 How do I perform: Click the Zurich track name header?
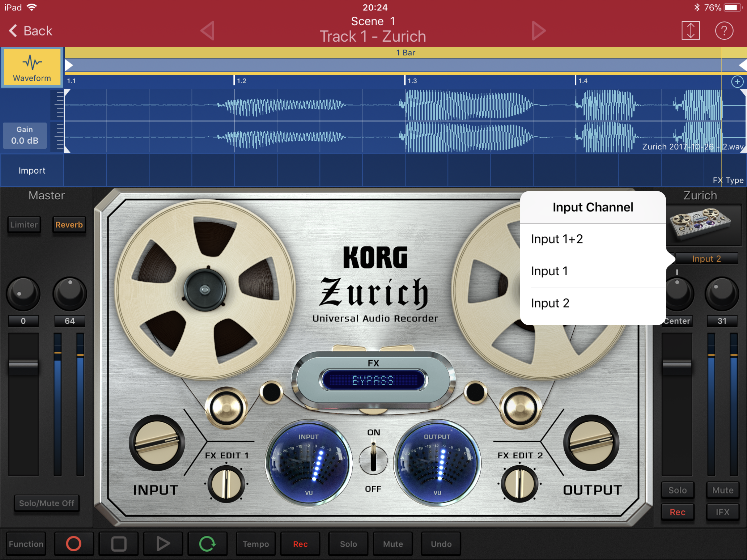click(x=700, y=195)
